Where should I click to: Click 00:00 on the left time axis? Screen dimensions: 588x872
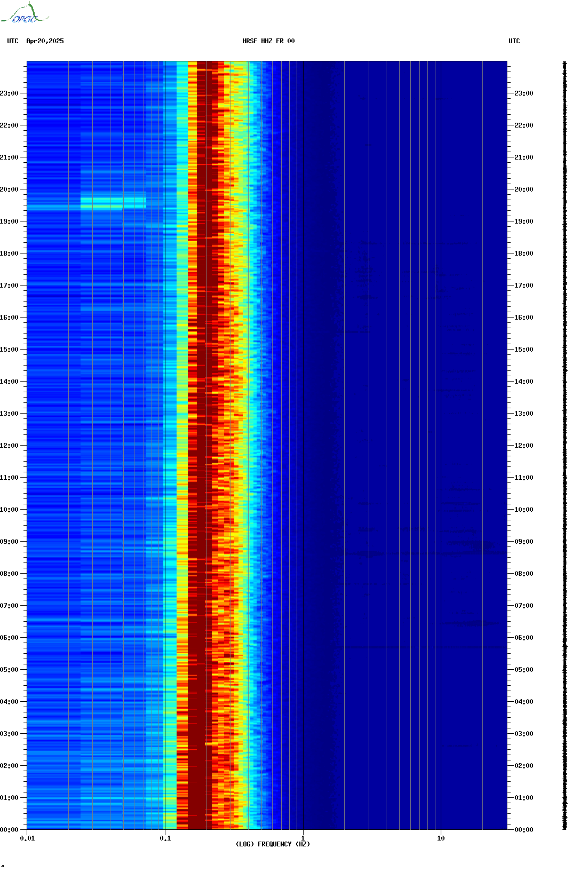coord(9,830)
